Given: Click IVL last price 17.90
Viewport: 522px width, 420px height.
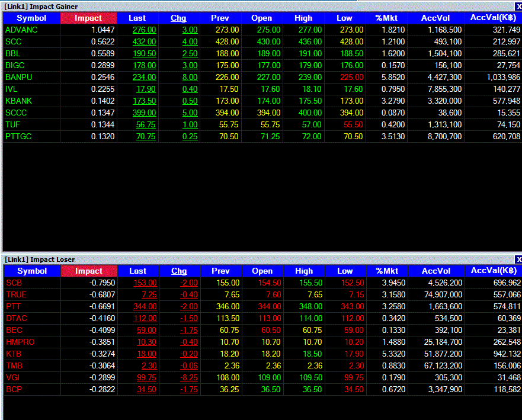Looking at the screenshot, I should tap(146, 89).
